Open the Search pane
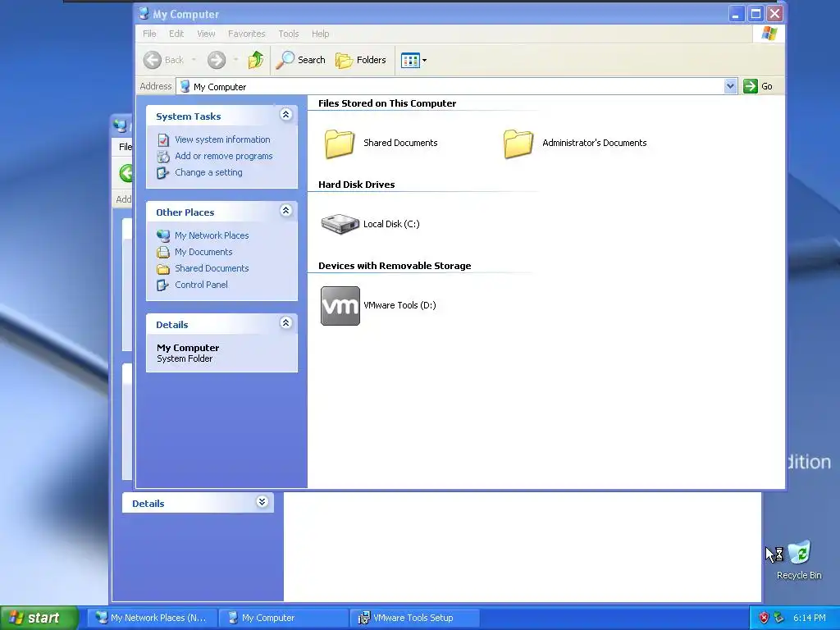The height and width of the screenshot is (630, 840). [x=300, y=60]
